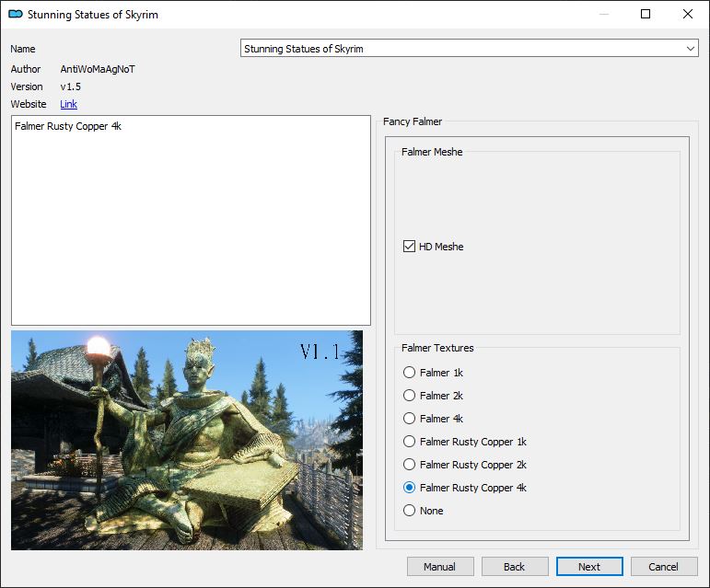Open the Website Link hyperlink
Screen dimensions: 710x588
click(68, 104)
